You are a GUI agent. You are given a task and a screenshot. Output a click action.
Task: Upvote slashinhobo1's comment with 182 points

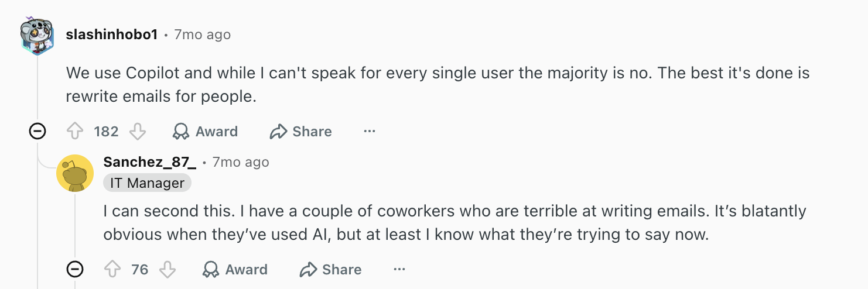pyautogui.click(x=75, y=132)
